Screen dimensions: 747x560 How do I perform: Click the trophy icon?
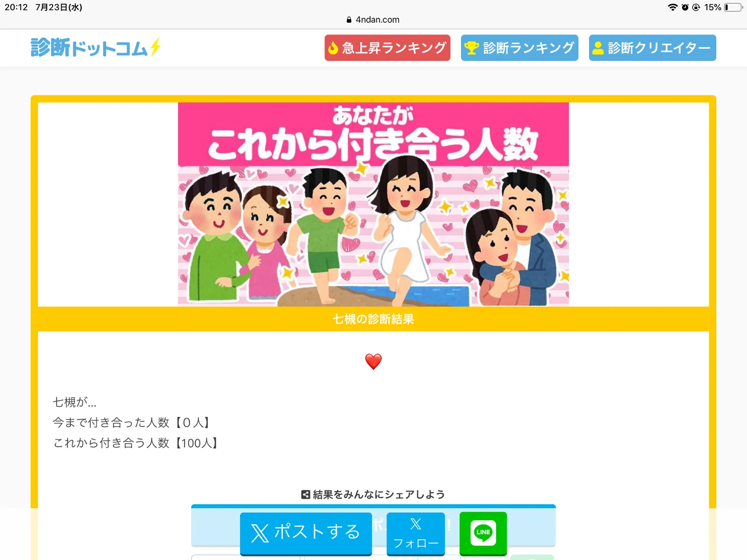point(471,48)
